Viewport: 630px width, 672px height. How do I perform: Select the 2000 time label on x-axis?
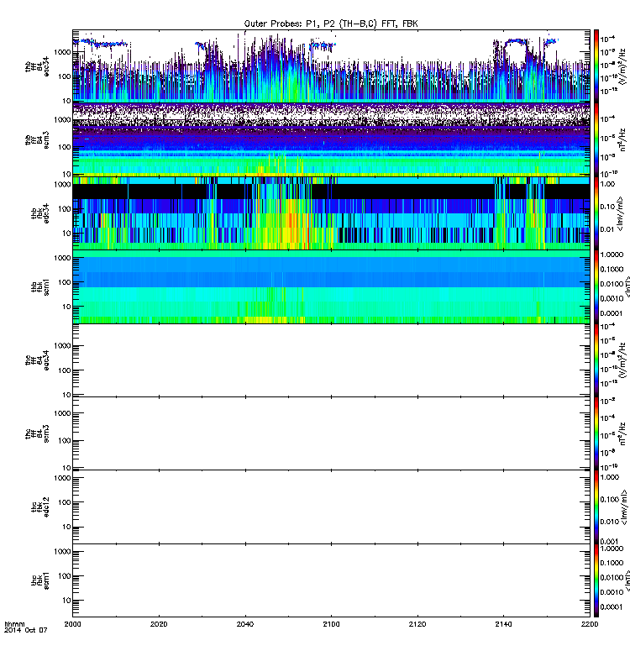(x=72, y=624)
